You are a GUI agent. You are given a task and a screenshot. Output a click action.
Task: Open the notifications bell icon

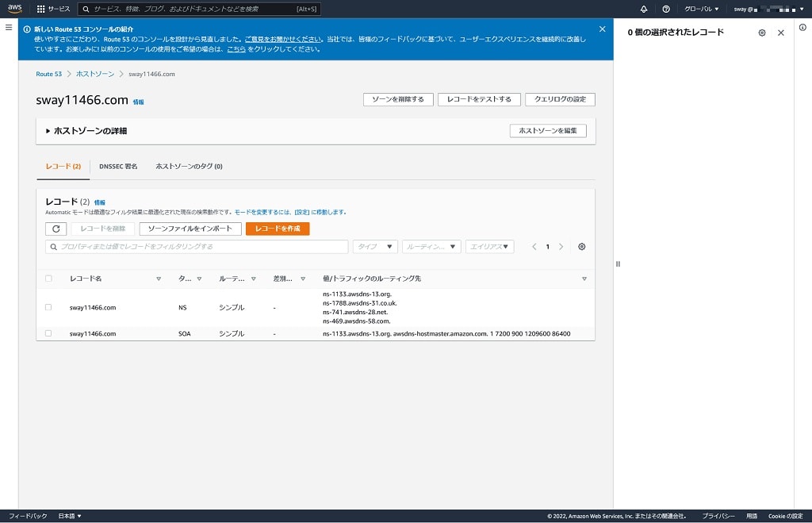644,9
